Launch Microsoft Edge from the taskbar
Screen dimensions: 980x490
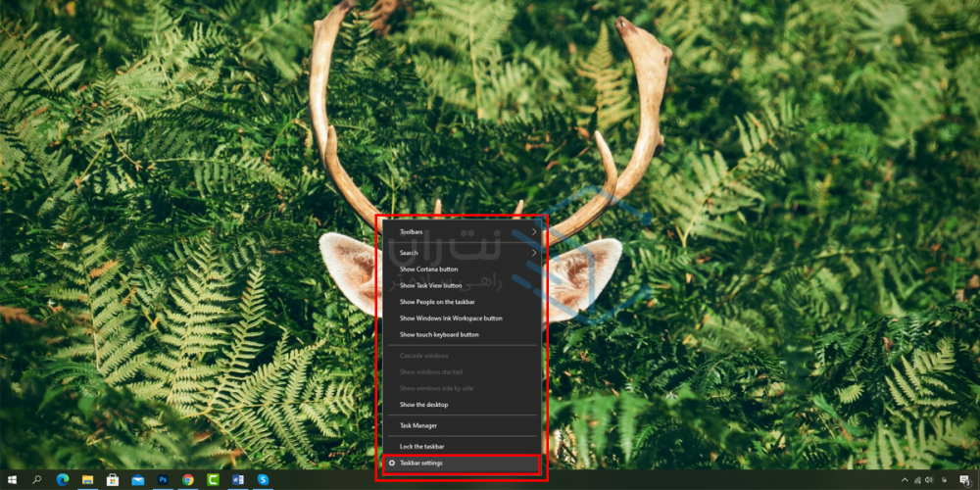point(63,480)
